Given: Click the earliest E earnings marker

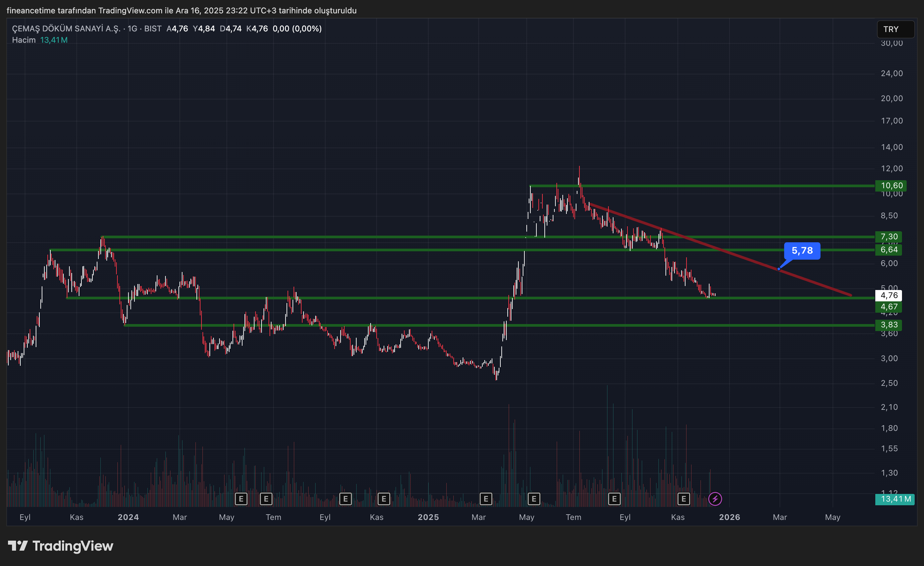Looking at the screenshot, I should click(241, 499).
